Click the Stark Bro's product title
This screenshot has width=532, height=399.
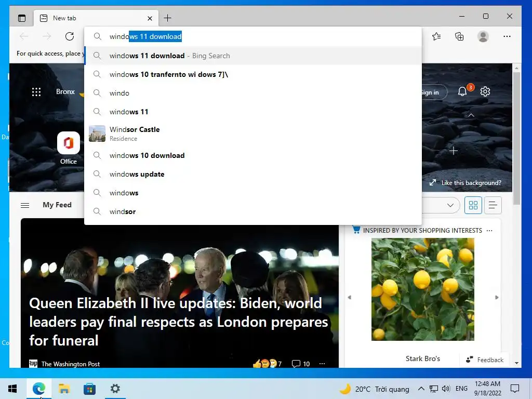click(423, 358)
